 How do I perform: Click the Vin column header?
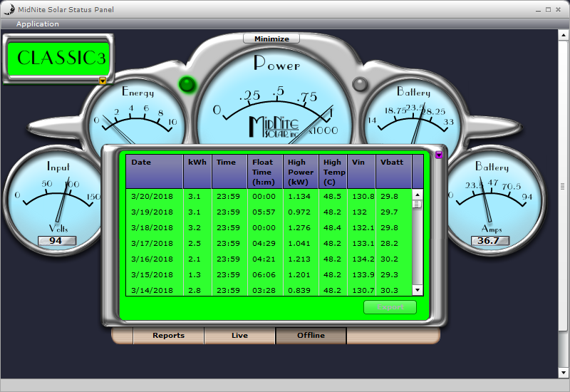(361, 172)
